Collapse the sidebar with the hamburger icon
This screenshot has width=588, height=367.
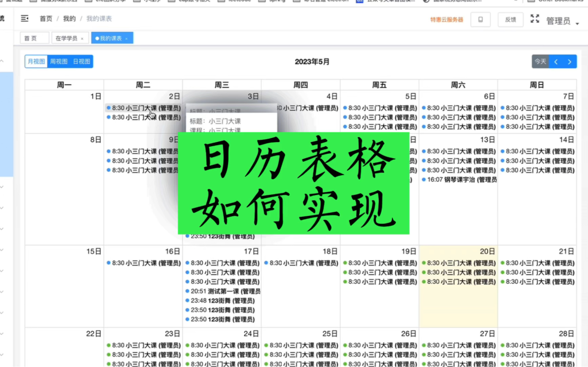[25, 18]
